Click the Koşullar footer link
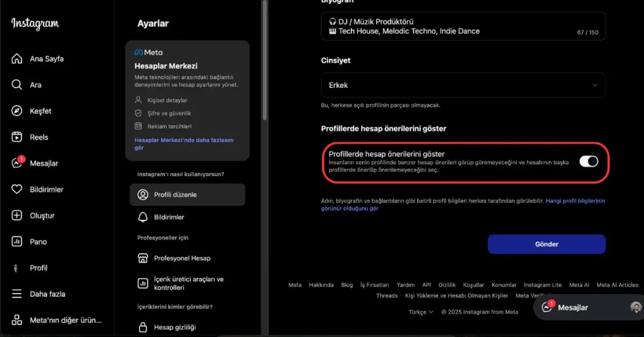Image resolution: width=644 pixels, height=337 pixels. click(x=474, y=285)
